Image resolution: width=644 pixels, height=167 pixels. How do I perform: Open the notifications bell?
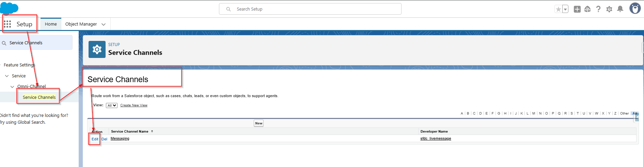(620, 9)
